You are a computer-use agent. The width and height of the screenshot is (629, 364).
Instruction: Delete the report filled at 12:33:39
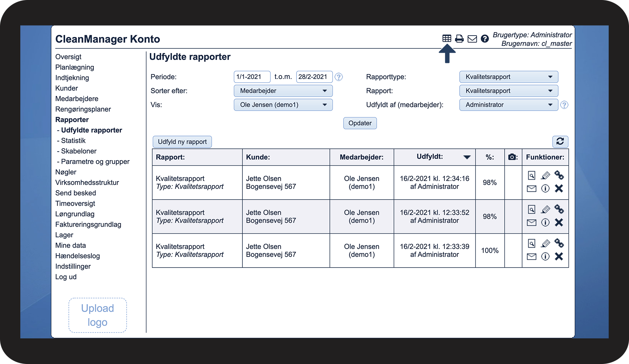(559, 257)
